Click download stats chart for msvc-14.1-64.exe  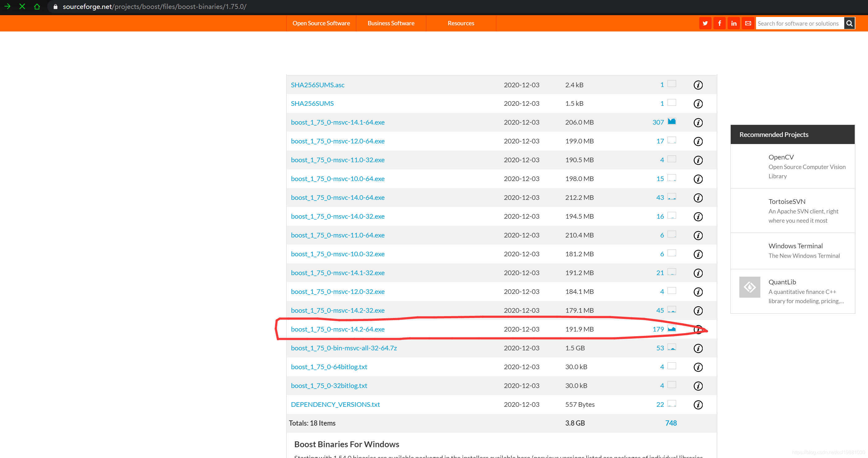pyautogui.click(x=672, y=121)
